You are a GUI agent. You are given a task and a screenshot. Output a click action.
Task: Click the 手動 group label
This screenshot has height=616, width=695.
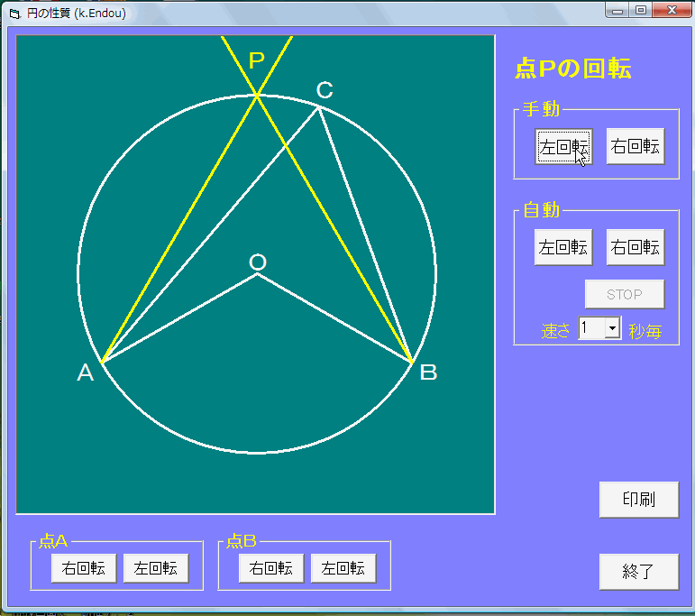point(541,108)
